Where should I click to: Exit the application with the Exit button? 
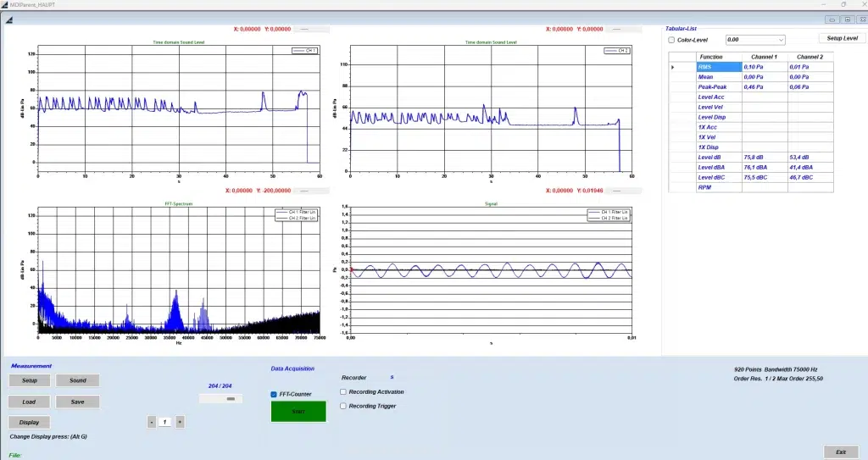click(x=840, y=452)
